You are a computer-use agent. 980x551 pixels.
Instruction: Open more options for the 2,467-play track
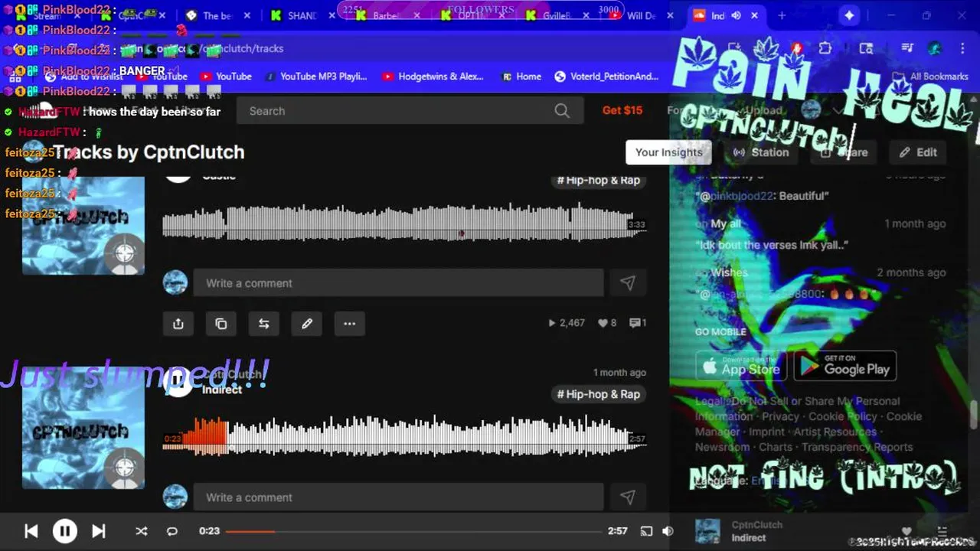(x=350, y=324)
